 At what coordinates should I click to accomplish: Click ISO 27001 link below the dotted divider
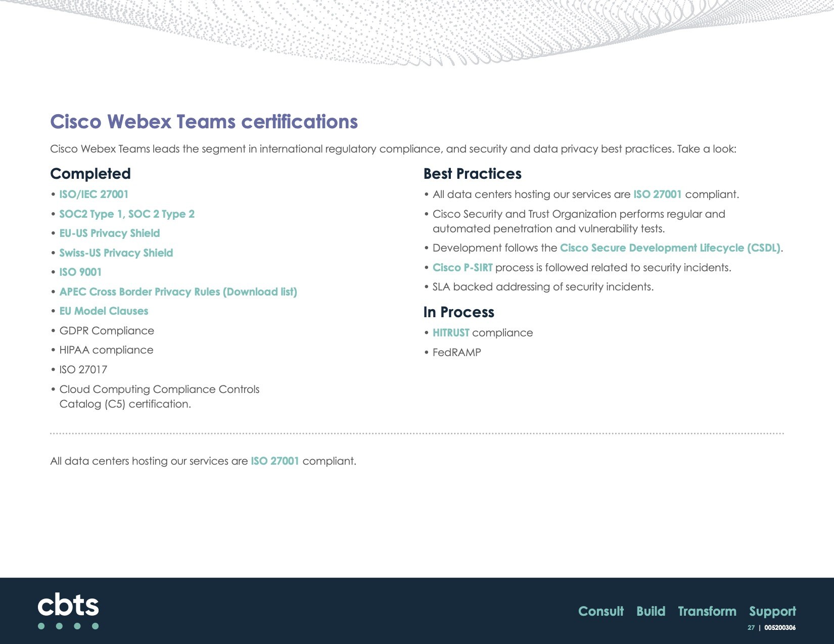[275, 461]
